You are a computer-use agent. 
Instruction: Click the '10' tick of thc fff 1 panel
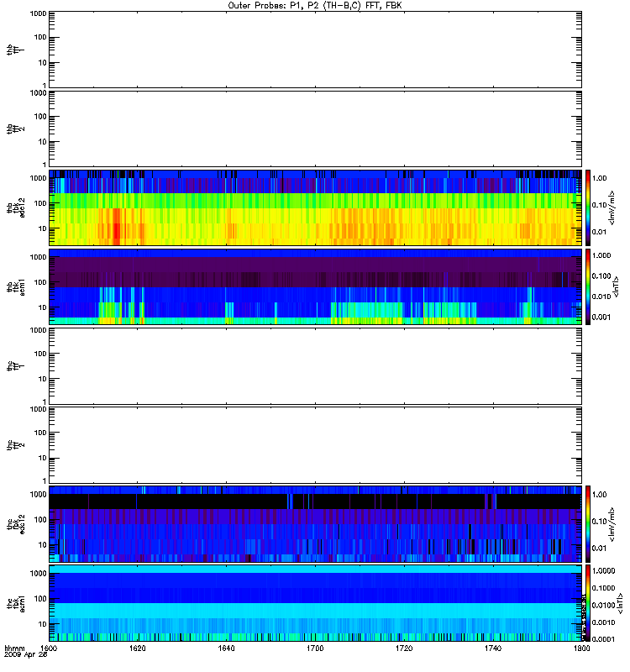[43, 380]
